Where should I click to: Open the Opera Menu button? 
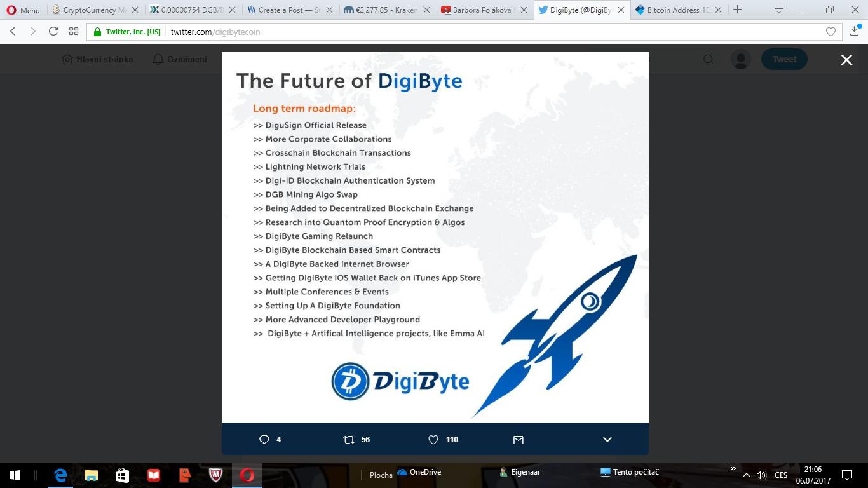pos(24,10)
